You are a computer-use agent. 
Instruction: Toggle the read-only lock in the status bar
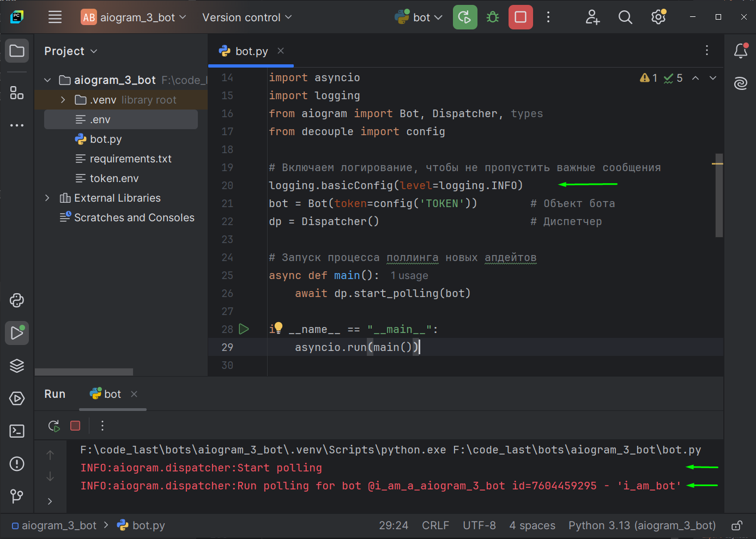737,526
